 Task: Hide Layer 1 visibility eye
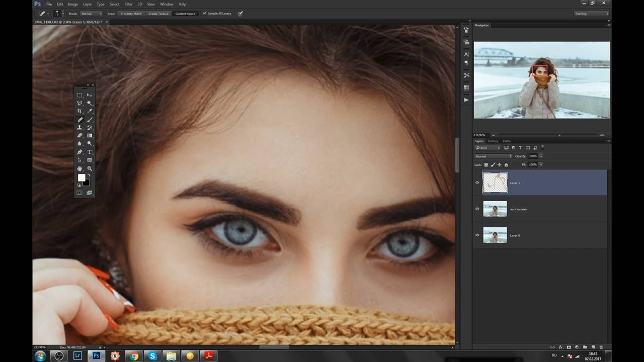click(x=477, y=183)
